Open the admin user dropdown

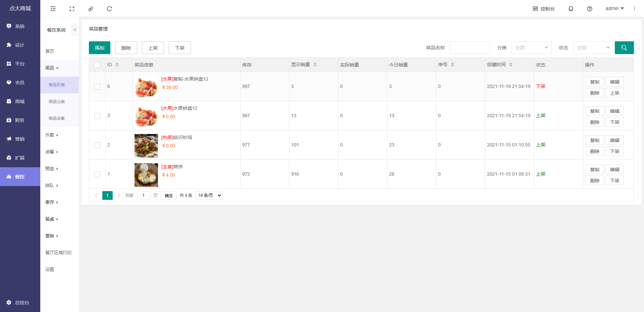[614, 9]
